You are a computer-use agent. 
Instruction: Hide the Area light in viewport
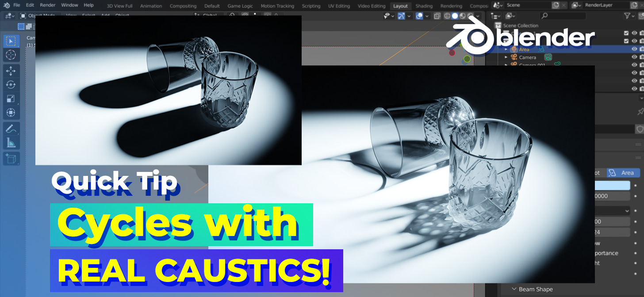pos(634,49)
